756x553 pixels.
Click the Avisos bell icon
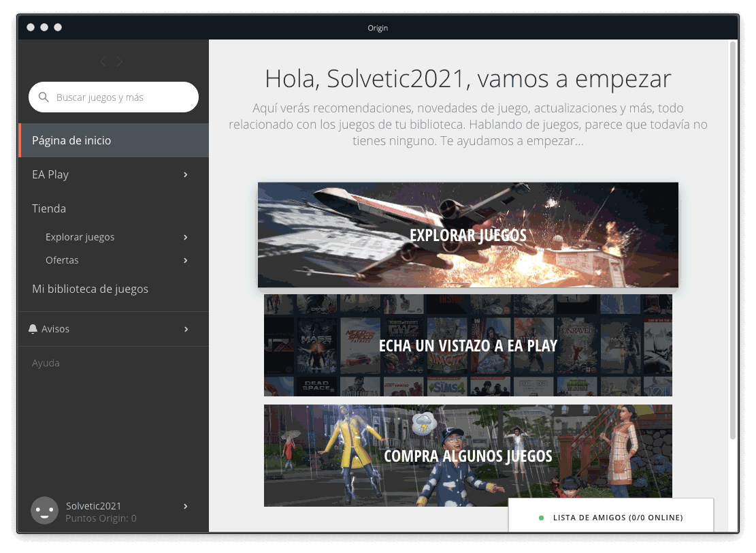pyautogui.click(x=33, y=329)
